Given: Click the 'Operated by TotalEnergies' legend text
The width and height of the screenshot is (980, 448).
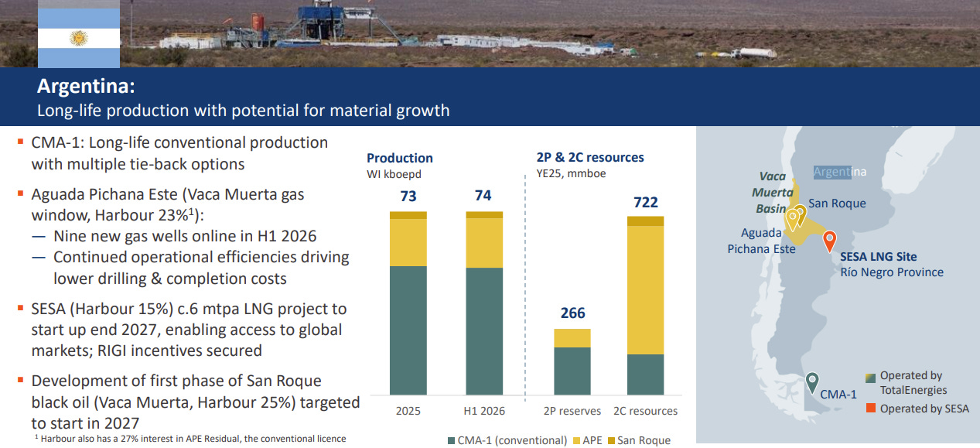Looking at the screenshot, I should tap(914, 382).
